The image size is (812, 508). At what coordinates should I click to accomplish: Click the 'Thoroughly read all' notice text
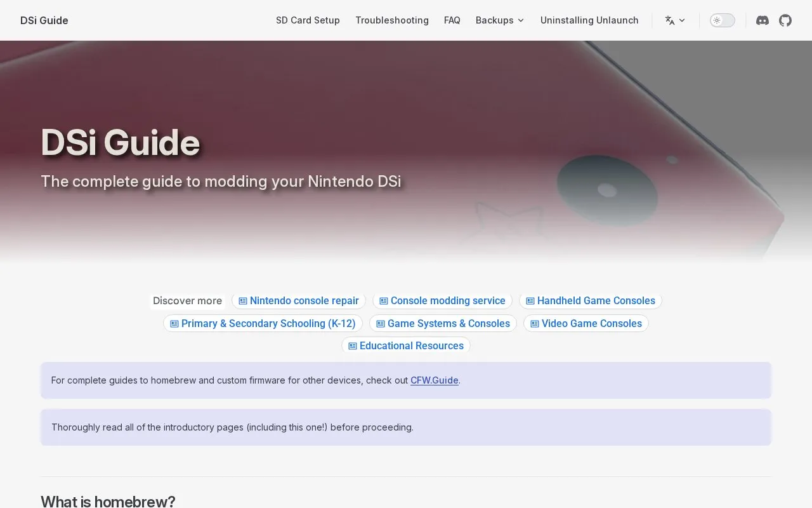point(232,427)
